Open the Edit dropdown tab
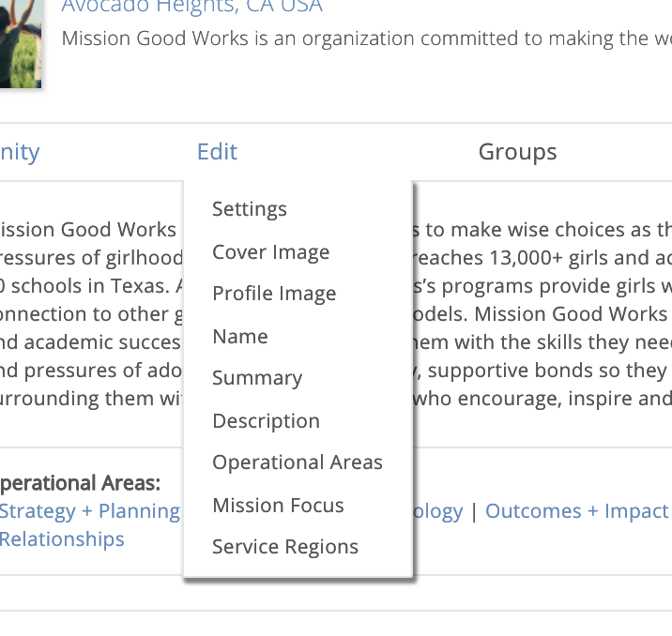This screenshot has width=672, height=636. pyautogui.click(x=217, y=152)
